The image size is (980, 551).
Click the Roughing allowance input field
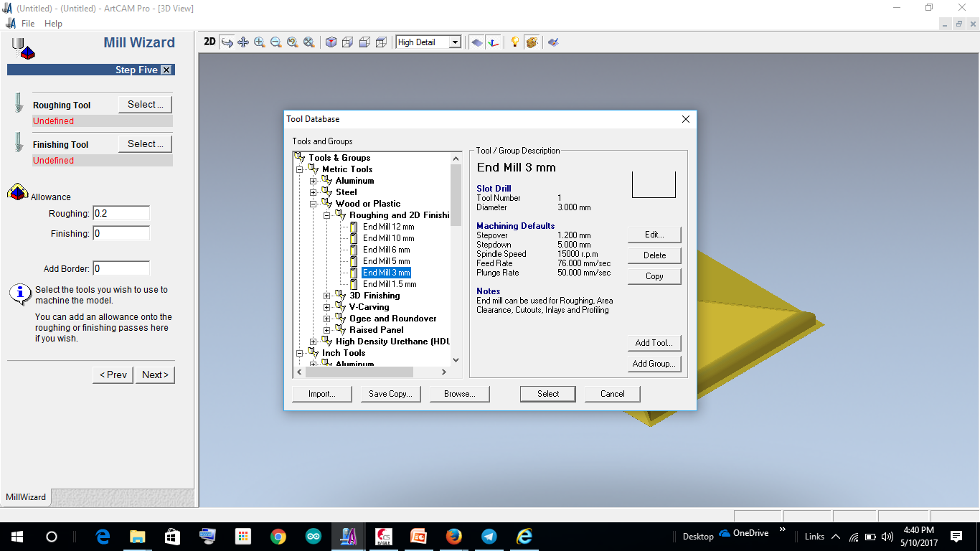point(121,213)
